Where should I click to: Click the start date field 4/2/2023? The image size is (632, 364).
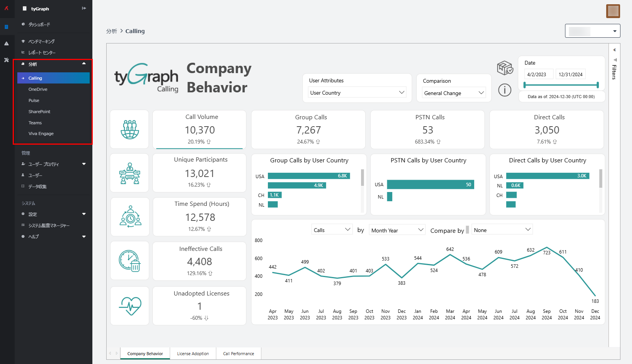(539, 74)
